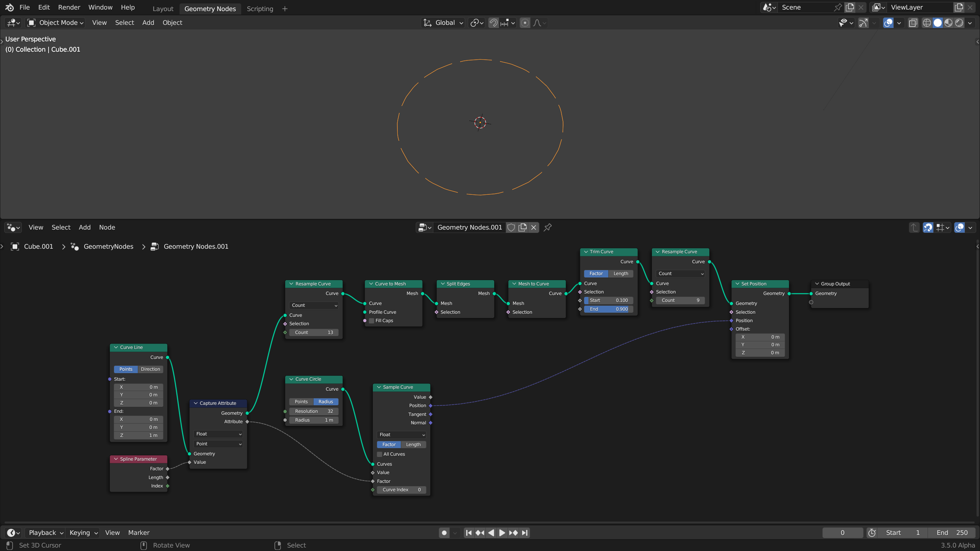Toggle proportional editing in viewport header

coord(525,23)
